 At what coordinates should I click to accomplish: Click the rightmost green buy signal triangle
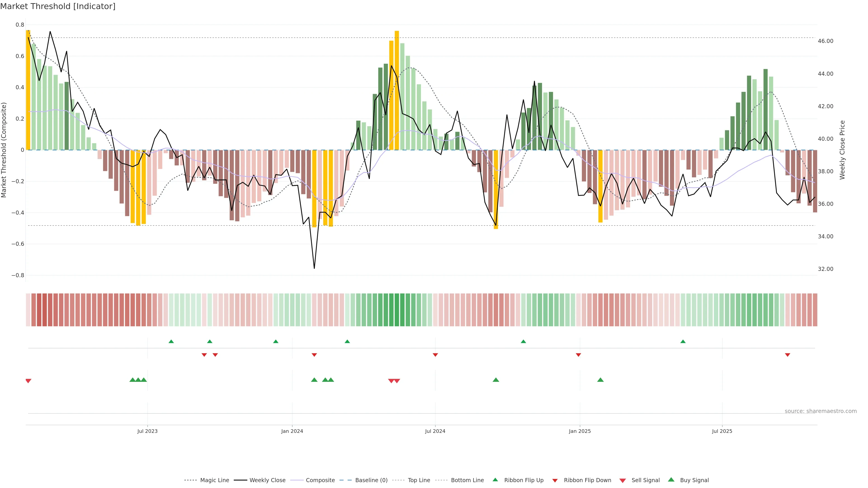600,380
